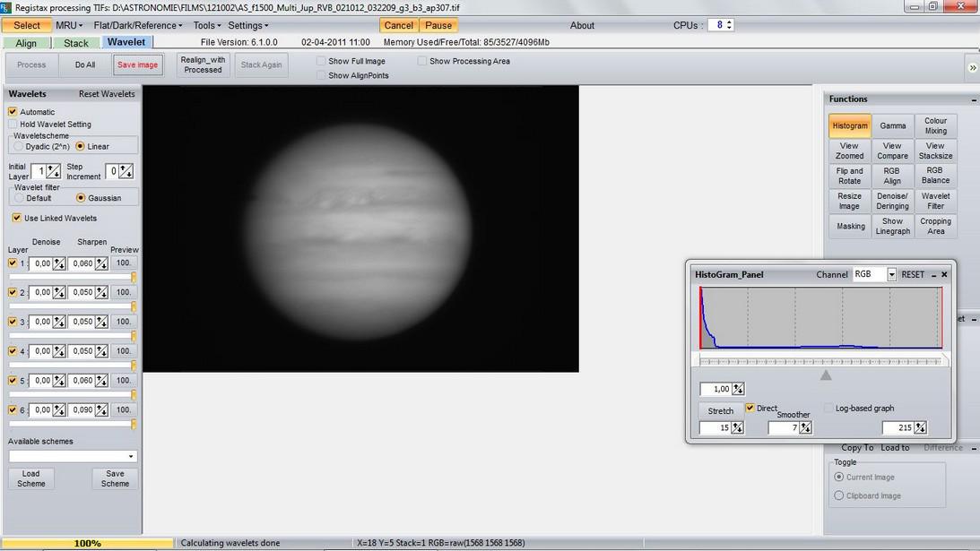Open the Histogram function

coord(849,125)
